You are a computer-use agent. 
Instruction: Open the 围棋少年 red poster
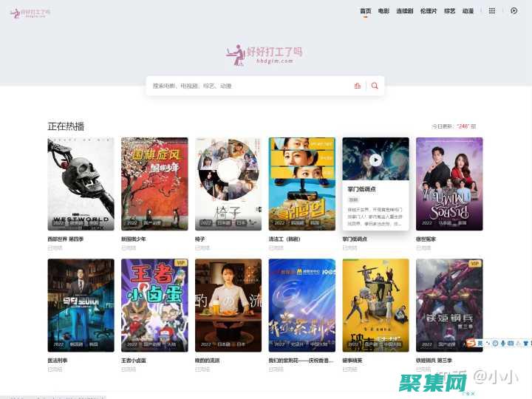coord(154,184)
